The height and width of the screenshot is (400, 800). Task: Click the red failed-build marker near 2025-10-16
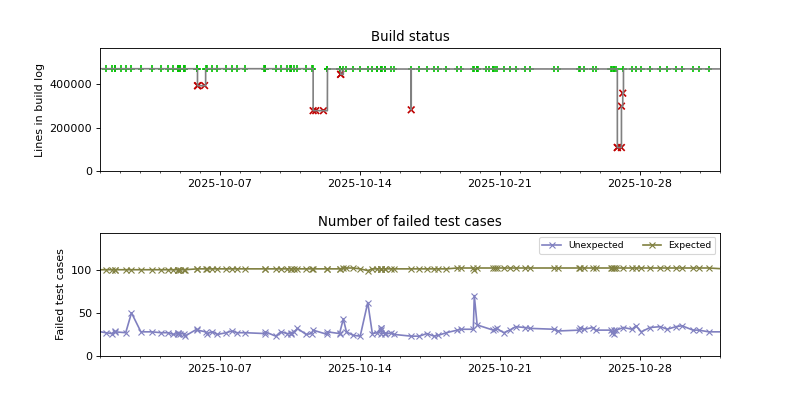pos(411,109)
